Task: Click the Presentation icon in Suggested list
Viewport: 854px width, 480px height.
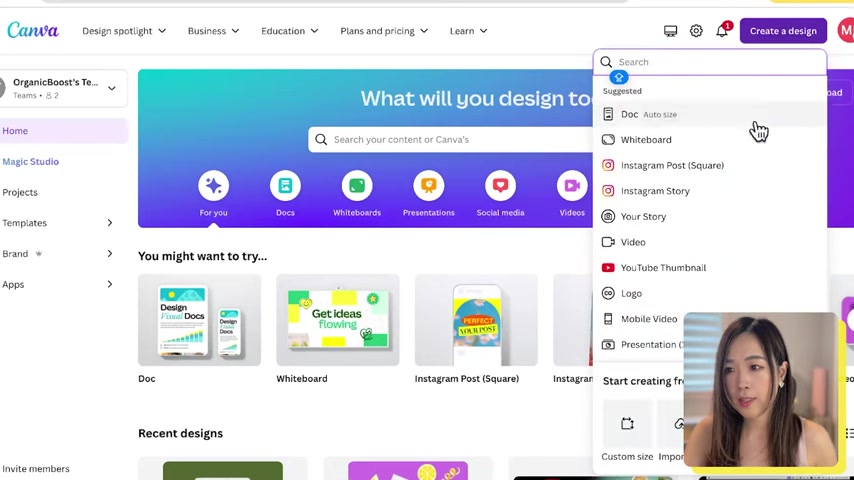Action: [x=608, y=344]
